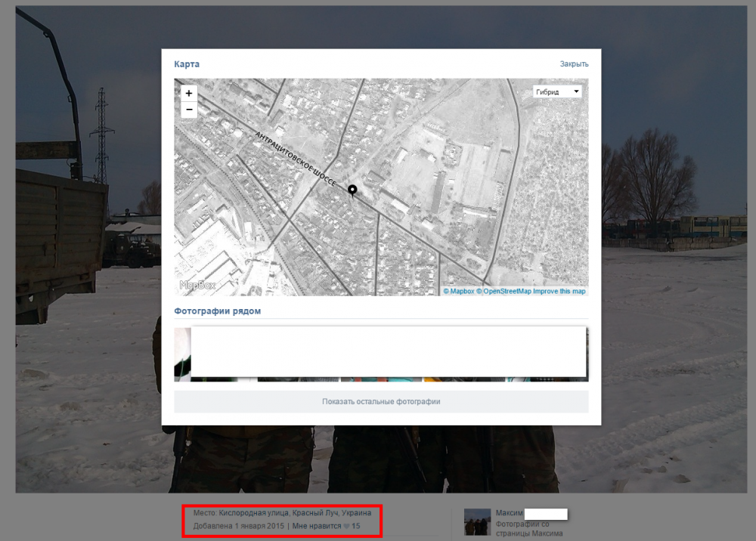This screenshot has height=541, width=756.
Task: Click the Фотографии рядом section heading
Action: 217,311
